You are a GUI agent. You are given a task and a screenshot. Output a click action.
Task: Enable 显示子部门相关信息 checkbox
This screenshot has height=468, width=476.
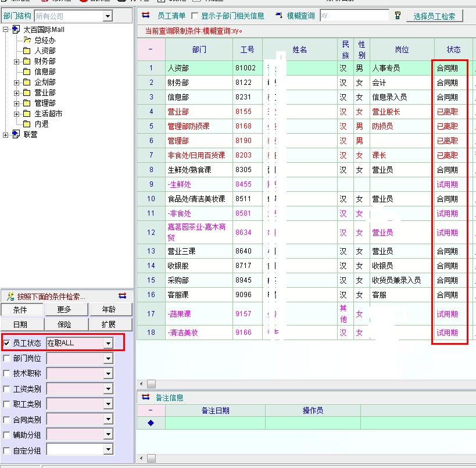195,16
